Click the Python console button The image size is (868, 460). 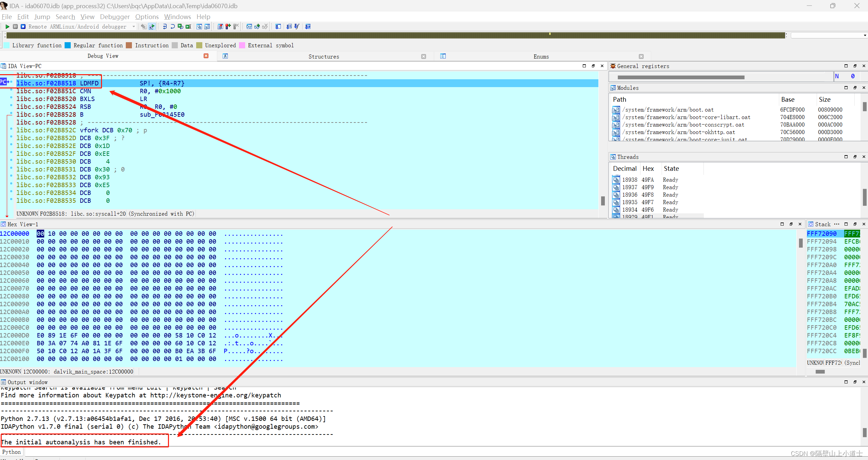12,452
